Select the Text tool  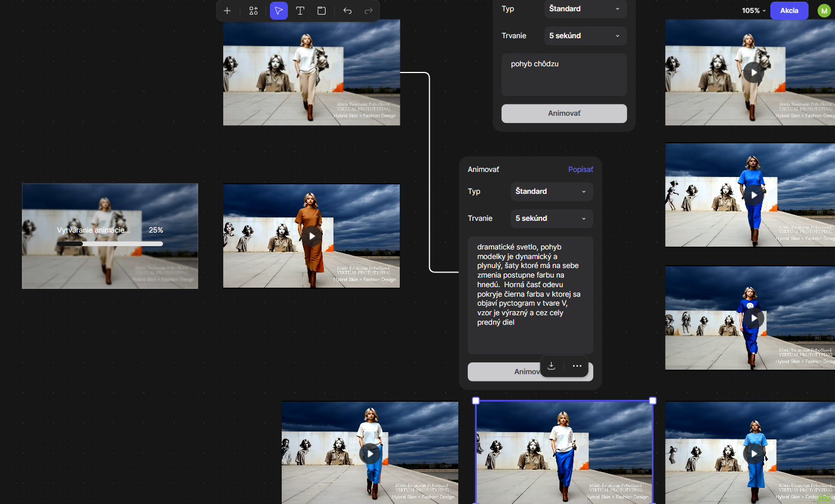tap(300, 11)
